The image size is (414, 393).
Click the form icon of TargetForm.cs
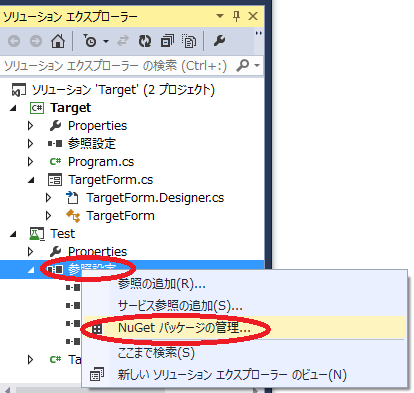[55, 180]
